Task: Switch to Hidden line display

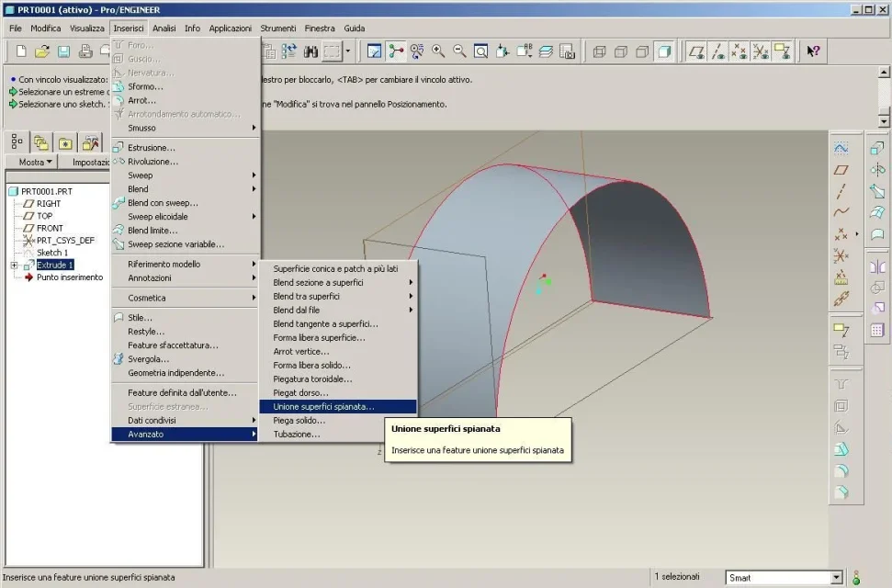Action: click(621, 51)
